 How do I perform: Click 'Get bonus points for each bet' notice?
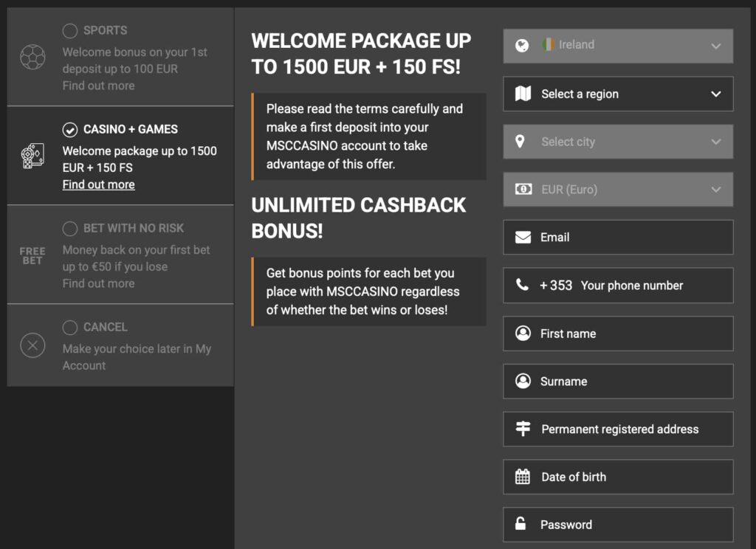(x=369, y=291)
